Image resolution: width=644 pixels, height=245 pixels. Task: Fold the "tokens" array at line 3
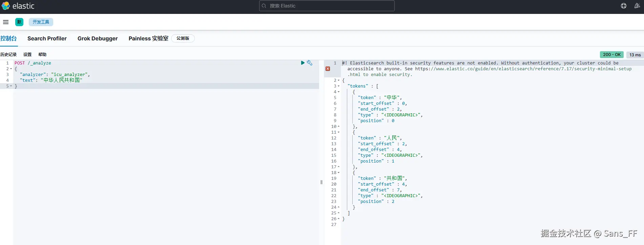click(x=338, y=86)
